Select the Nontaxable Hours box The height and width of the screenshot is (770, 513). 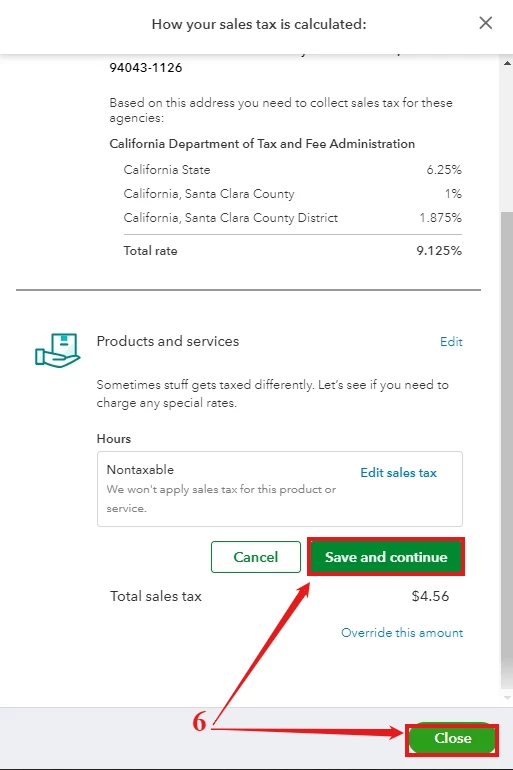click(x=280, y=489)
